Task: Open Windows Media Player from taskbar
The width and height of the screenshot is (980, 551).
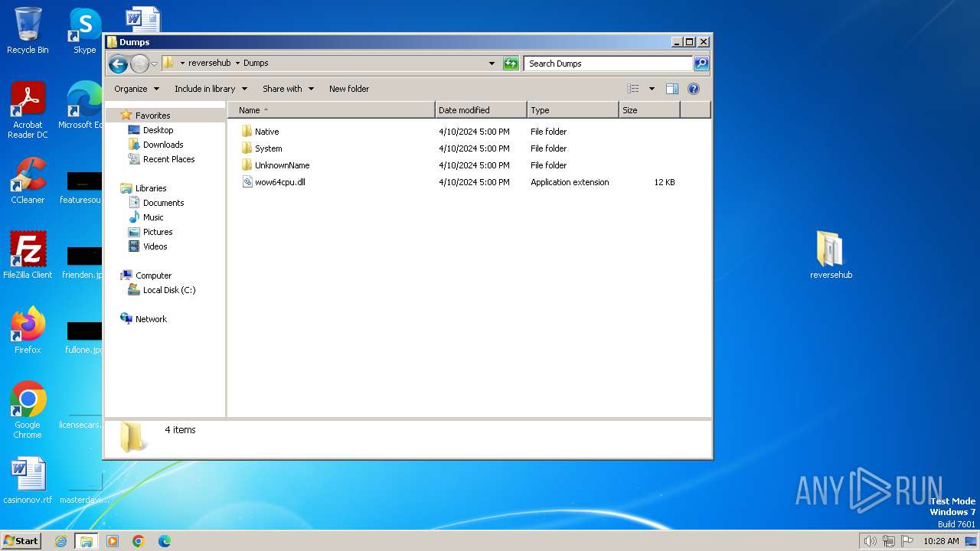Action: [113, 541]
